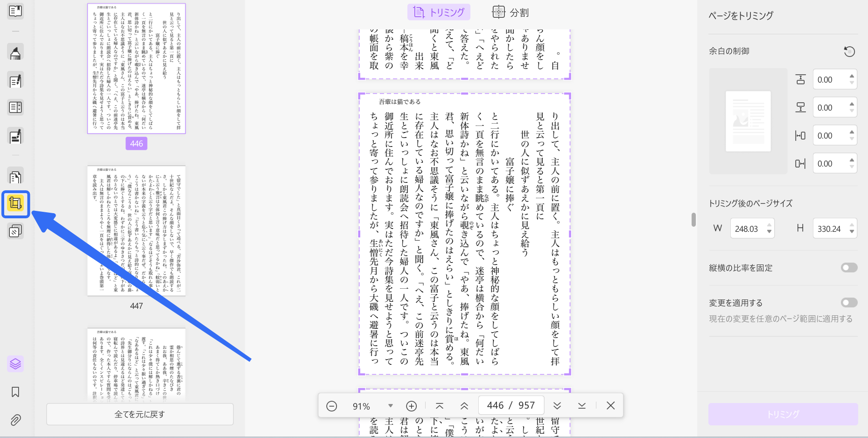Zoom out with the minus button
The width and height of the screenshot is (868, 438).
point(332,406)
